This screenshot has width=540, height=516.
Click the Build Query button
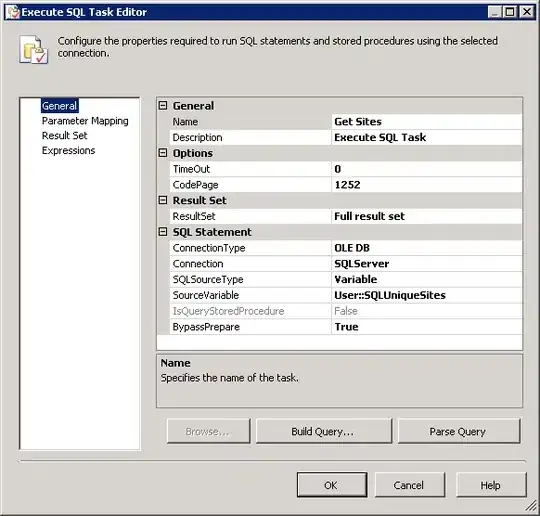click(324, 431)
